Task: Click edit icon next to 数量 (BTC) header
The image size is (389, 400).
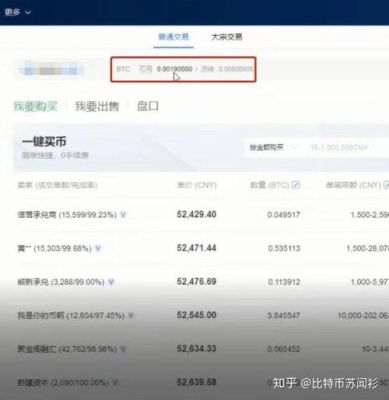Action: (x=296, y=185)
